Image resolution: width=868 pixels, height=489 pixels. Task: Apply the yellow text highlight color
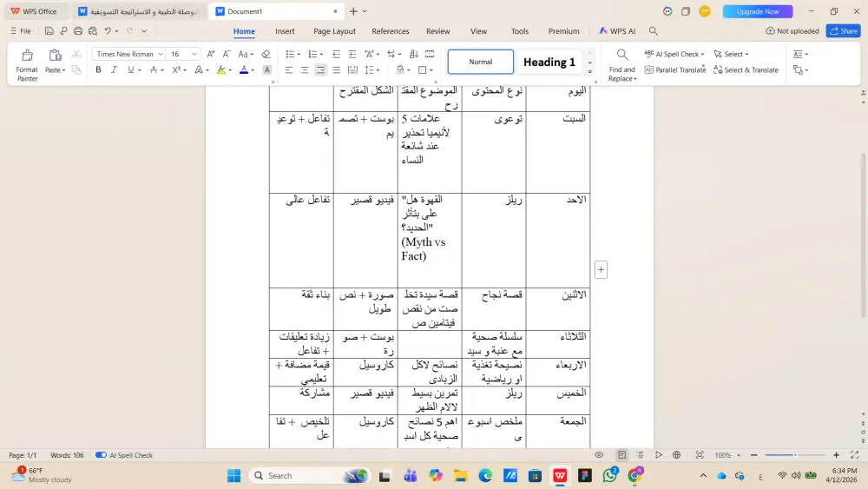pos(220,69)
